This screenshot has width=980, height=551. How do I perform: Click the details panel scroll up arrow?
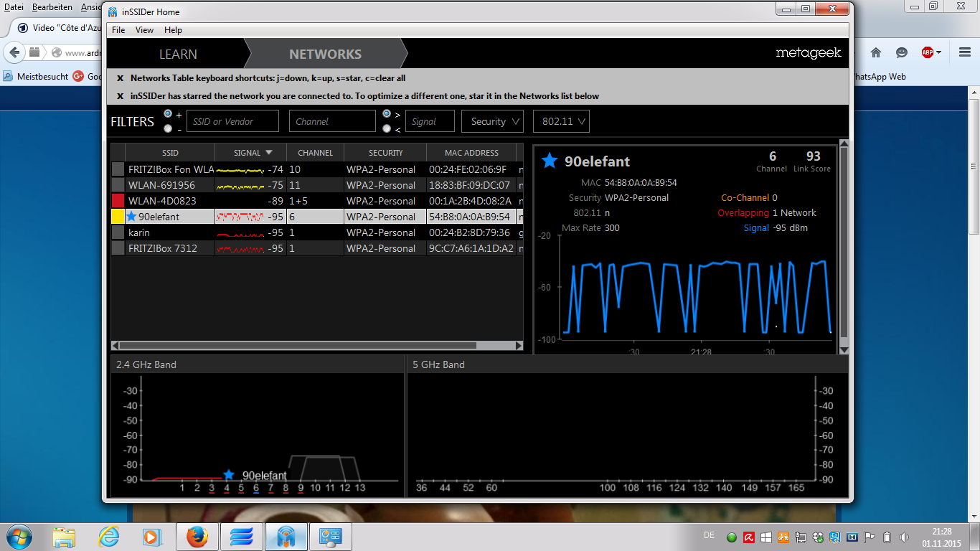(x=844, y=143)
